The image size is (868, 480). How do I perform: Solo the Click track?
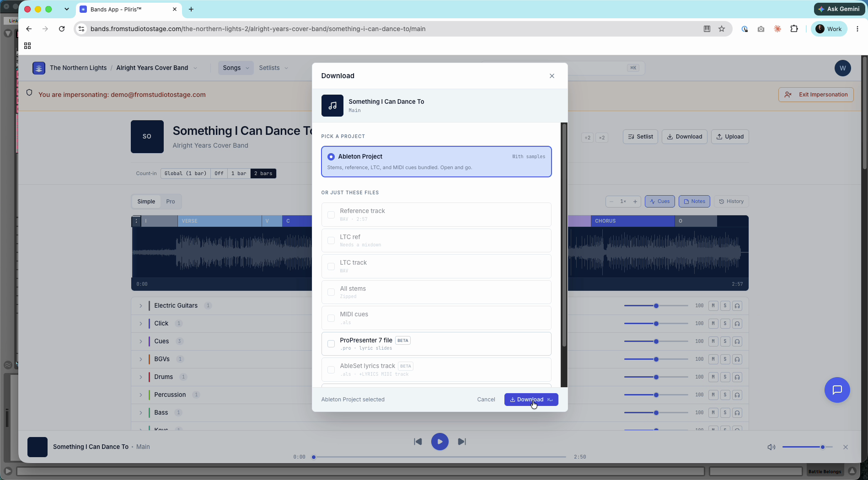(x=725, y=324)
